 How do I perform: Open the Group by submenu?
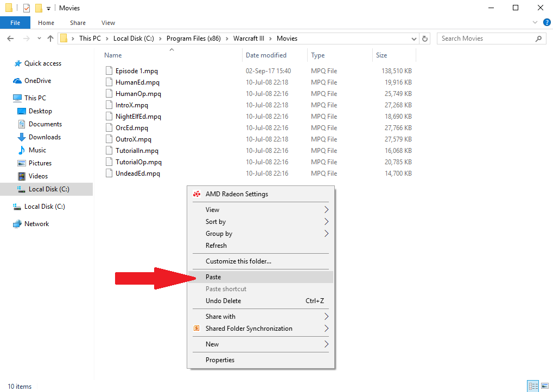coord(260,234)
